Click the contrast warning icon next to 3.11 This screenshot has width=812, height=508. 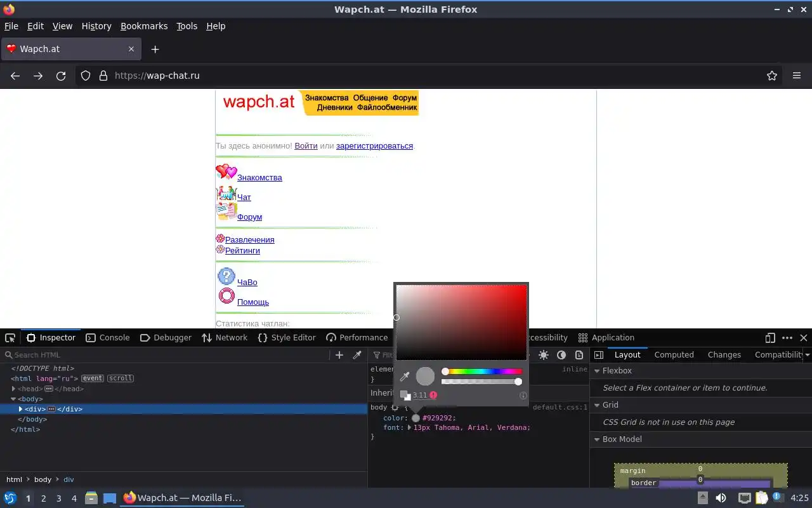point(433,395)
